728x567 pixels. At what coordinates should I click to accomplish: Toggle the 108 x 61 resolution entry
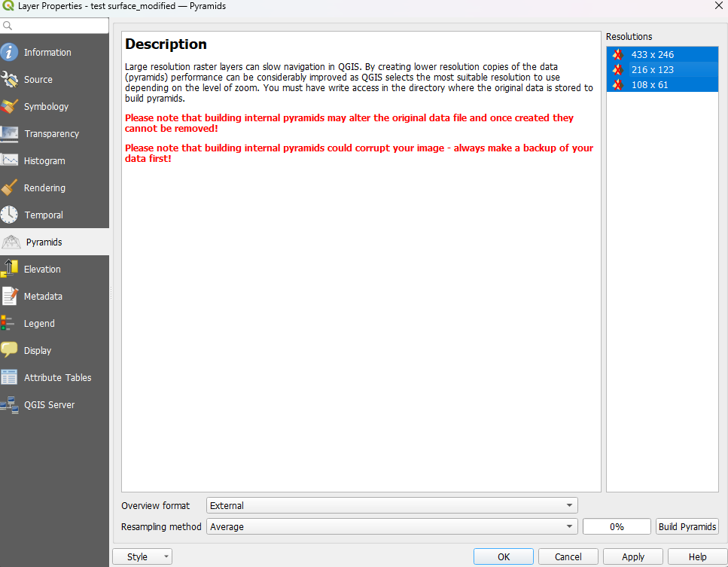[662, 84]
